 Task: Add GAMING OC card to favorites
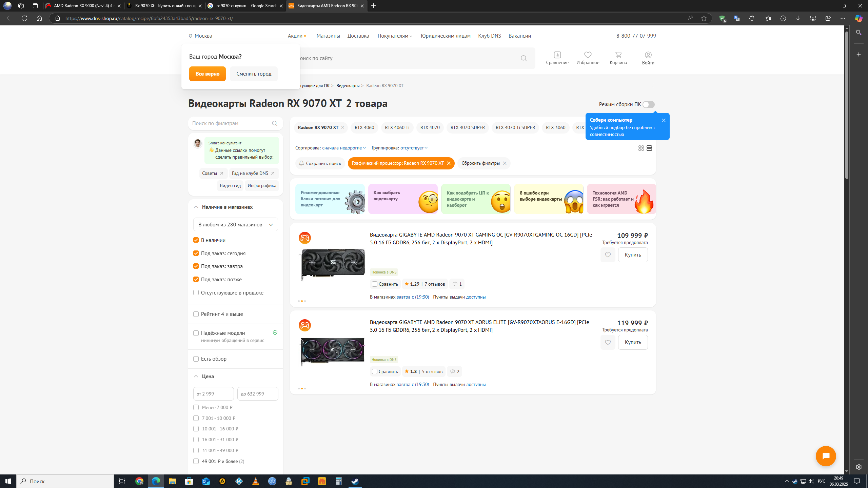tap(608, 255)
